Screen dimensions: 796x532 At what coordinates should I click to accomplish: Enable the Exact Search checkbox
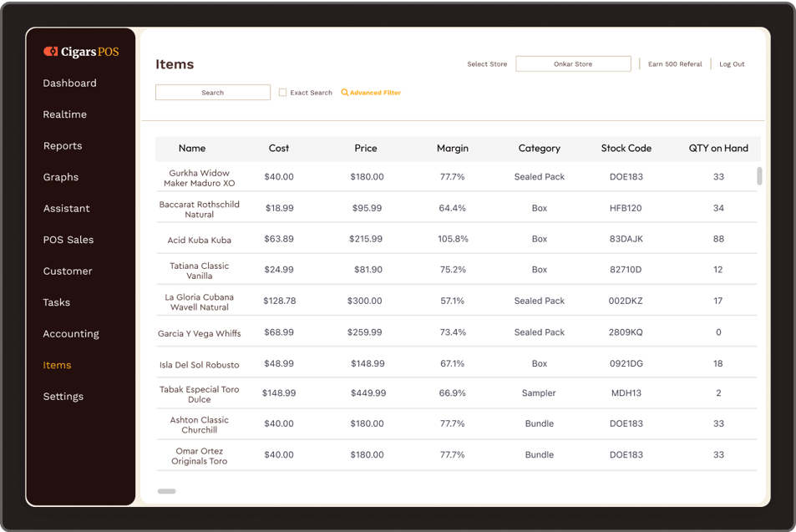283,93
